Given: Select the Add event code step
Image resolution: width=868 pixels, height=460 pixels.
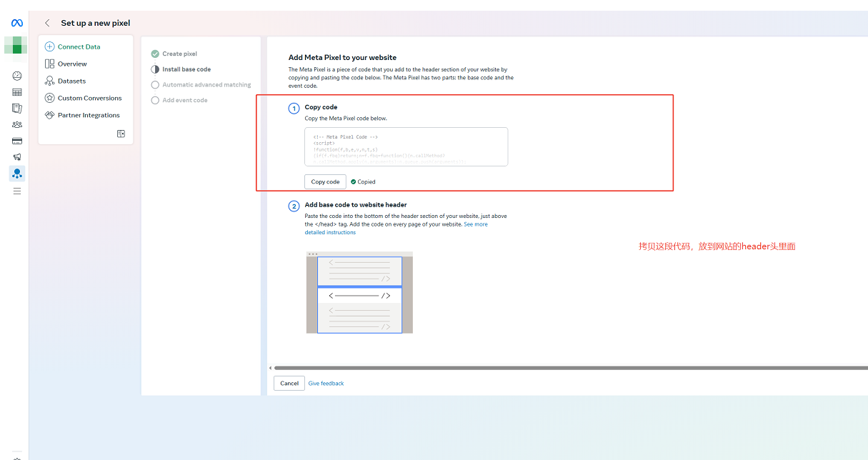Looking at the screenshot, I should [184, 101].
